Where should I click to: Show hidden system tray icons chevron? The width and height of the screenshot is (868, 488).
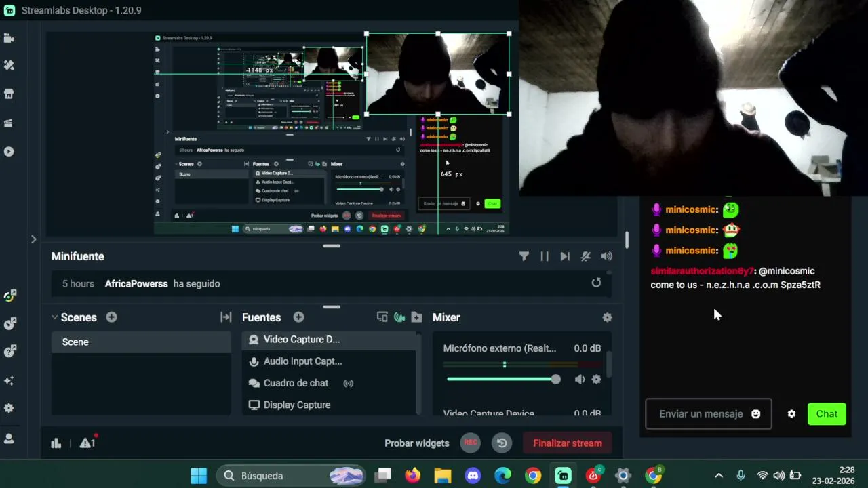[x=719, y=476]
